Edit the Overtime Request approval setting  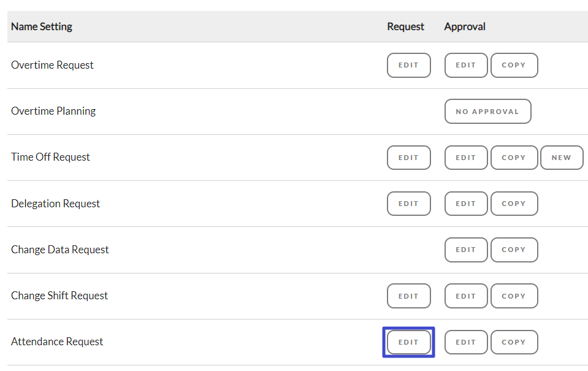click(x=466, y=65)
